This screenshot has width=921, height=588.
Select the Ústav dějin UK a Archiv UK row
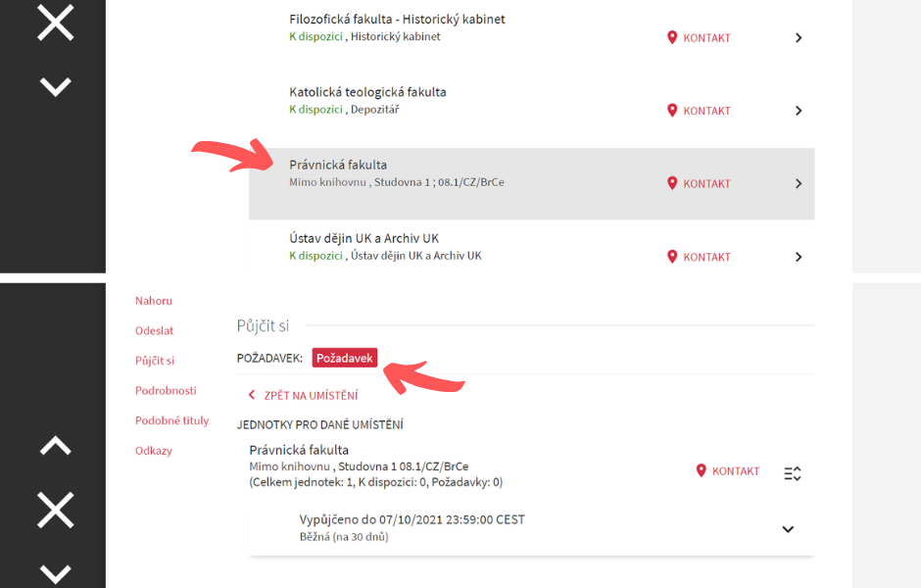(532, 247)
